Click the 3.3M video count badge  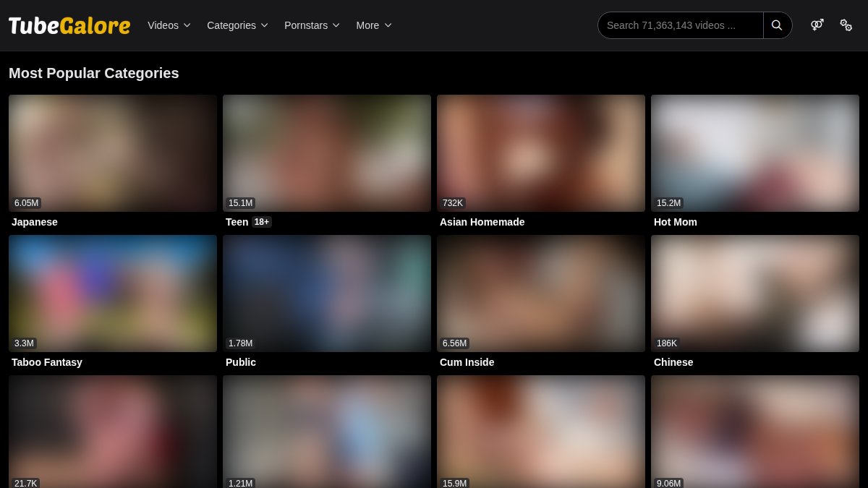(x=24, y=343)
